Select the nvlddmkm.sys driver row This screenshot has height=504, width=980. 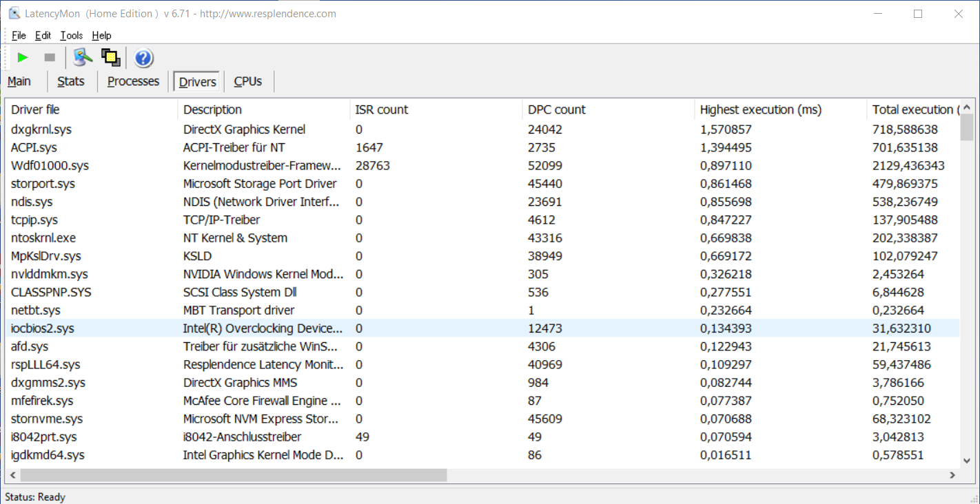click(50, 274)
